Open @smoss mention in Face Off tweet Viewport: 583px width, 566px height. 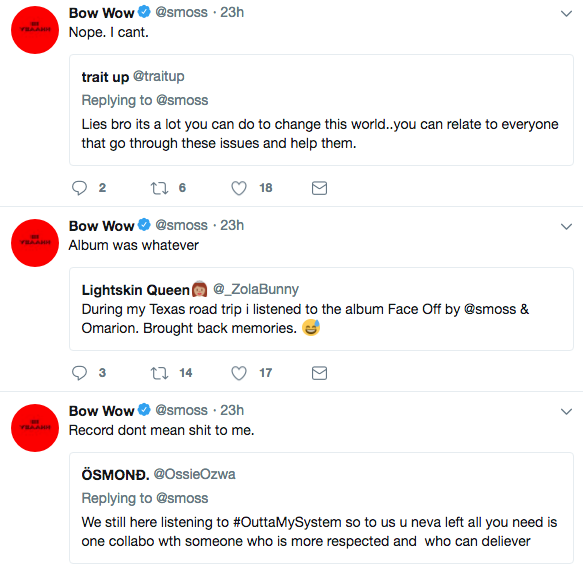point(490,309)
